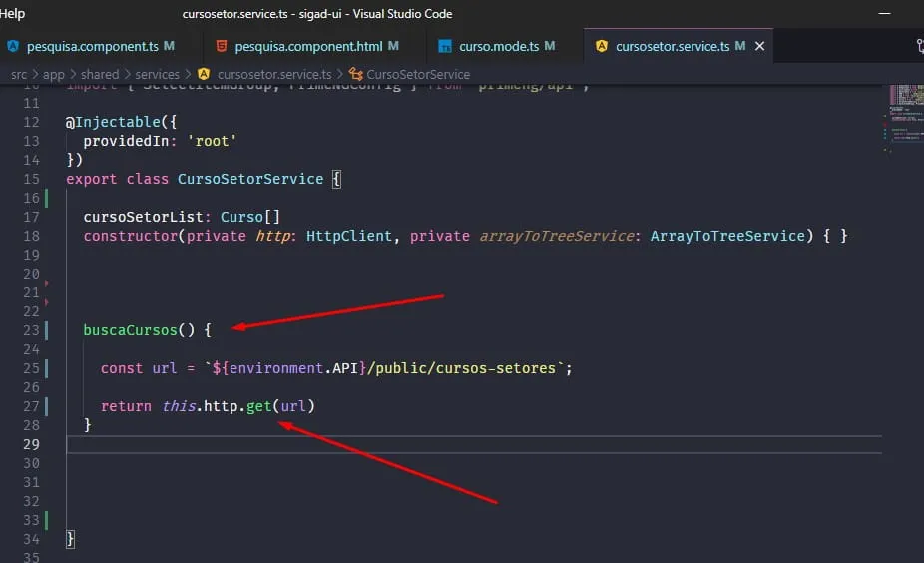
Task: Click Angular icon on pesquisa.component.ts tab
Action: (13, 46)
